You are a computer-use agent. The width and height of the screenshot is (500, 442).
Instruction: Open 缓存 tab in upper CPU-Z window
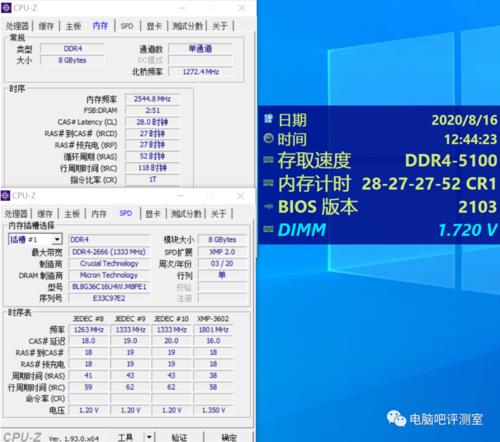pos(46,26)
